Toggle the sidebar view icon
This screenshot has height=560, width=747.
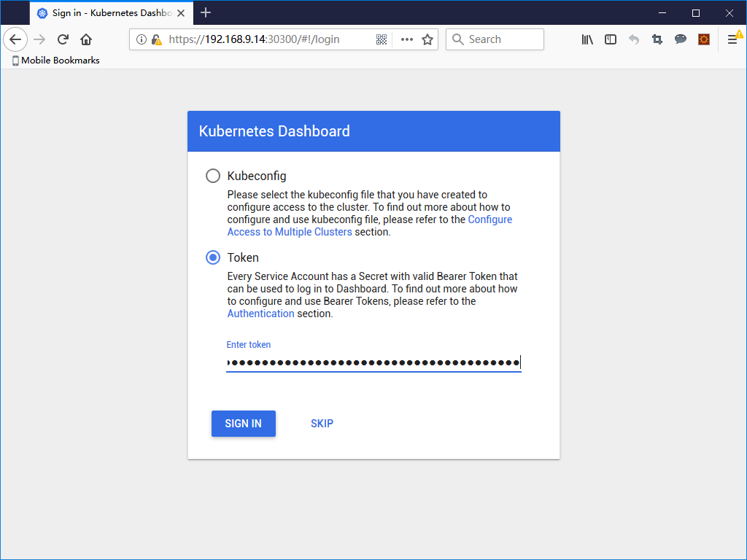pos(611,39)
